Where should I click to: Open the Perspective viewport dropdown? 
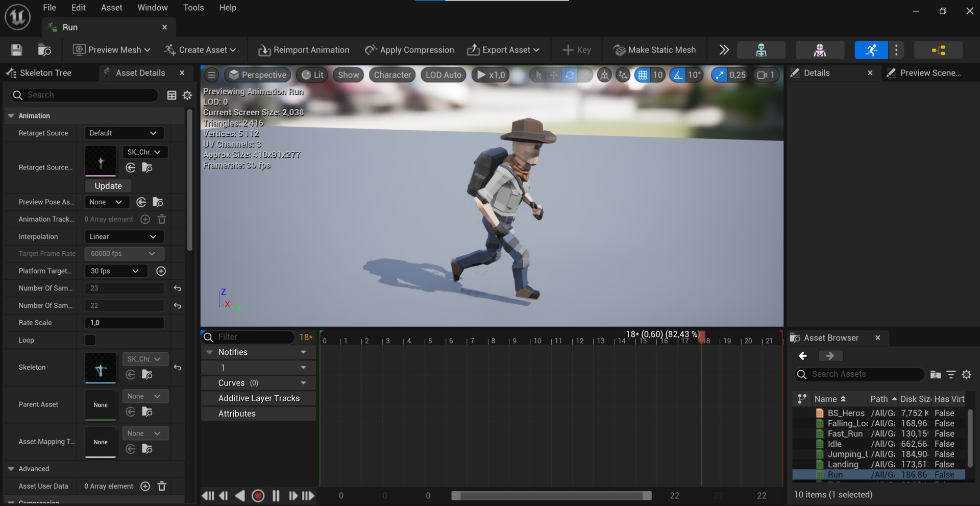point(257,75)
